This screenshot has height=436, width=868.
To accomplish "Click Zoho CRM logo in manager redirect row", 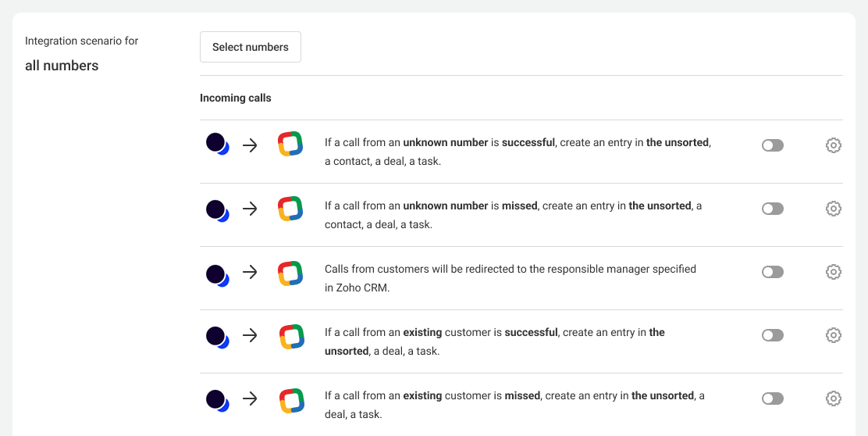I will 290,273.
